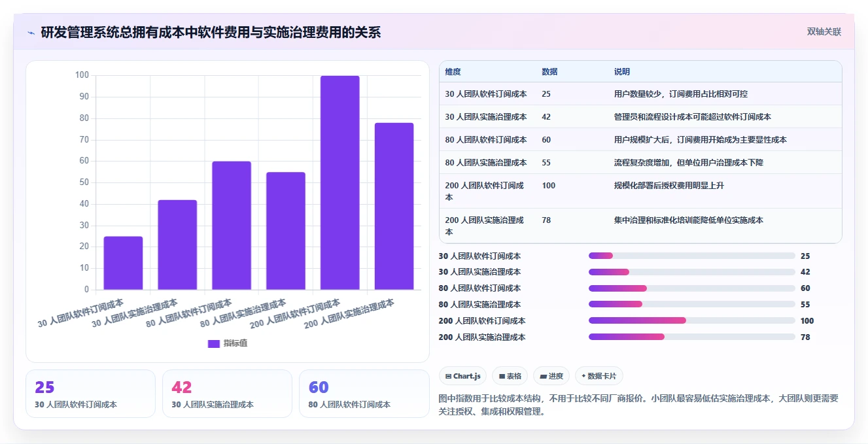
Task: Click table cell 集中治理和标准化培训能降低单位实施成本
Action: [x=689, y=220]
